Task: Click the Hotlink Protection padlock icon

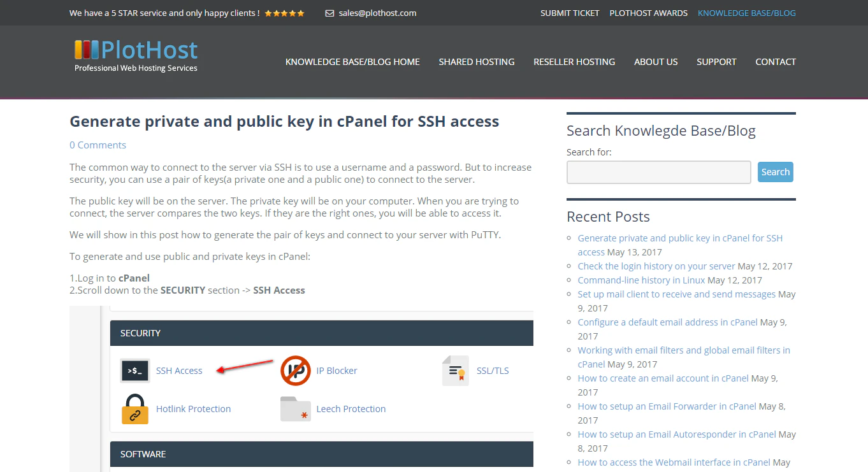Action: [x=135, y=409]
